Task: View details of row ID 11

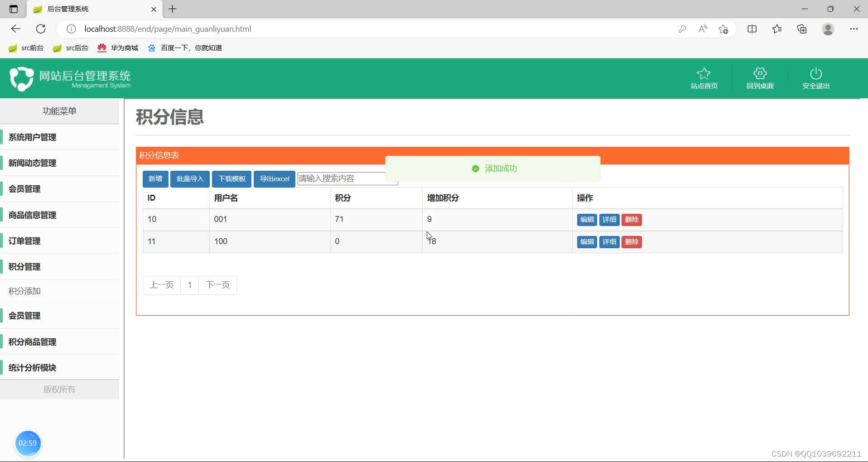Action: click(609, 242)
